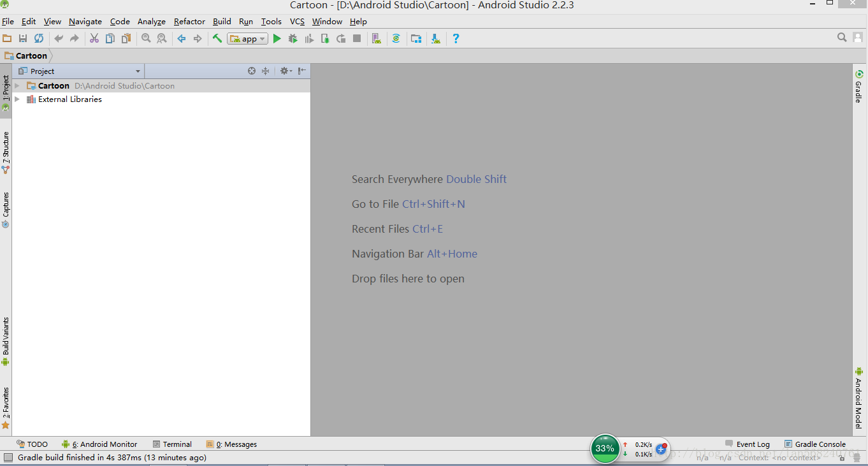Viewport: 868px width, 466px height.
Task: Click the Stop square icon
Action: [357, 38]
